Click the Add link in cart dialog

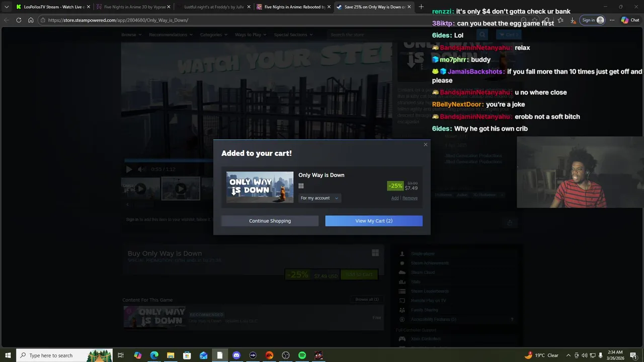(395, 198)
